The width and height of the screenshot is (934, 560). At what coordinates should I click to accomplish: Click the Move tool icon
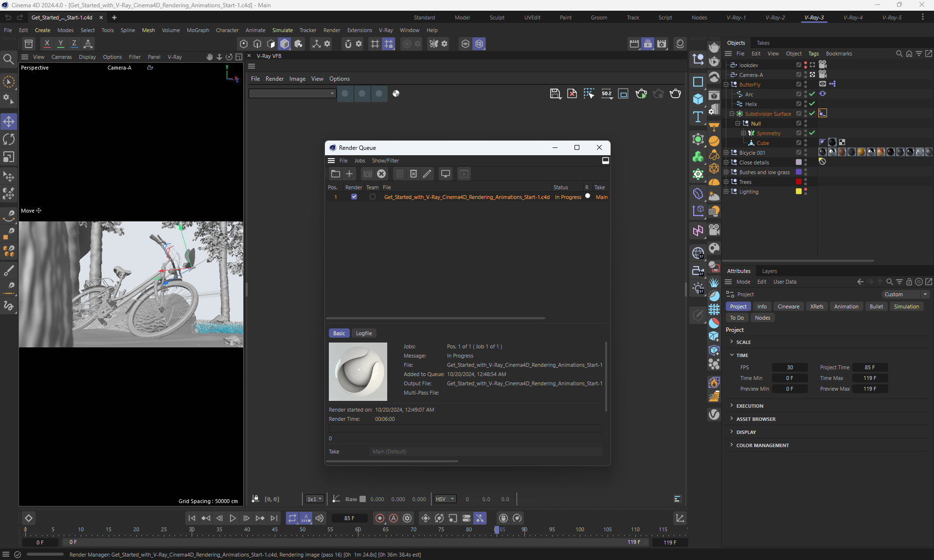coord(9,122)
